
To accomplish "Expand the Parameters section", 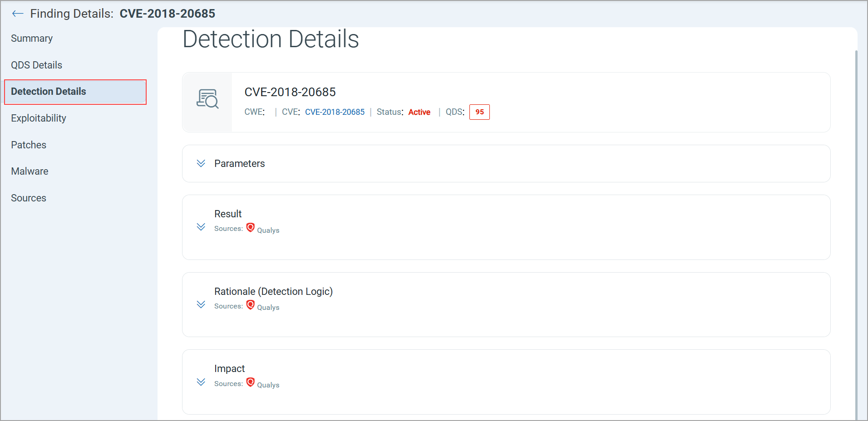I will coord(201,163).
